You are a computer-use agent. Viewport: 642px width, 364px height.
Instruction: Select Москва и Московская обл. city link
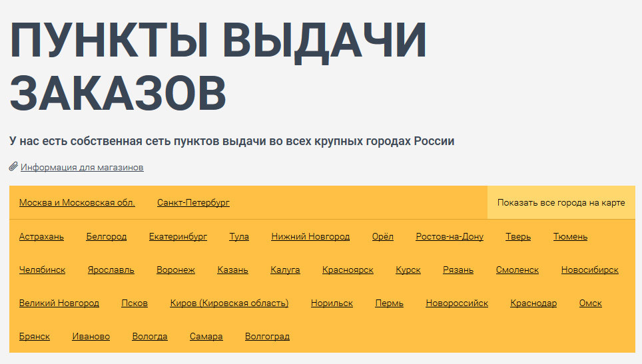[x=77, y=203]
